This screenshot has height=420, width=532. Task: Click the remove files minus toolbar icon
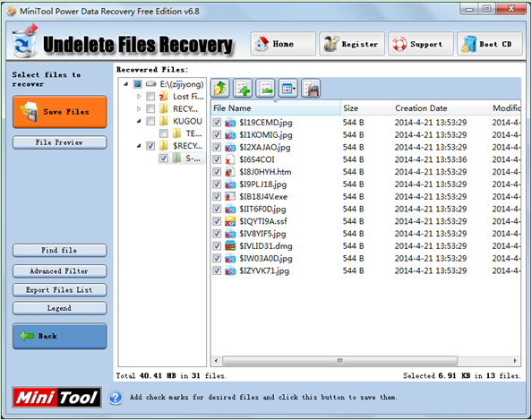click(265, 88)
